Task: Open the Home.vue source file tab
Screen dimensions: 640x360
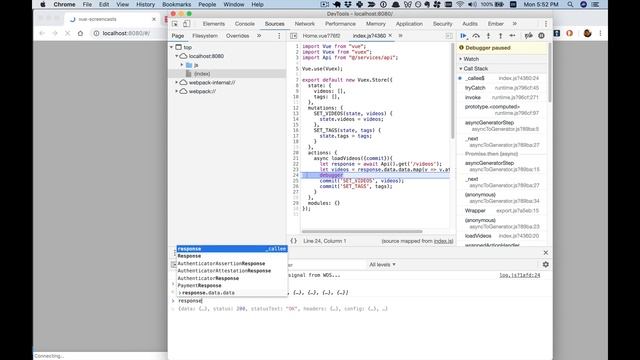Action: (x=321, y=36)
